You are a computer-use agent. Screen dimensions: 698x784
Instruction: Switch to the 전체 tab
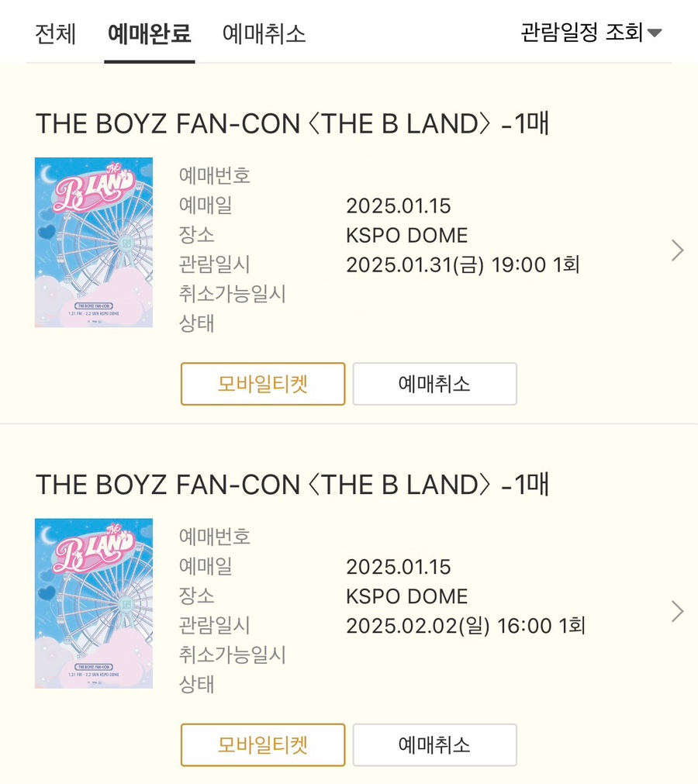click(x=55, y=34)
